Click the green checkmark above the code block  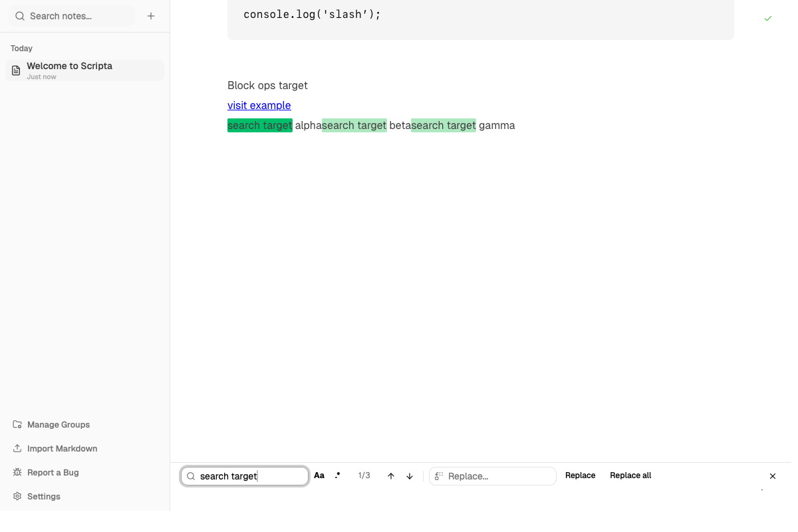coord(768,19)
